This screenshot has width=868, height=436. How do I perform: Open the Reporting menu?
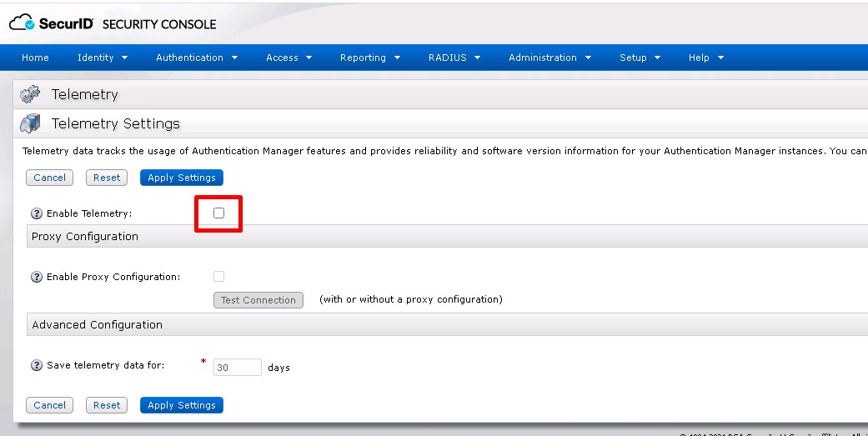click(x=369, y=58)
